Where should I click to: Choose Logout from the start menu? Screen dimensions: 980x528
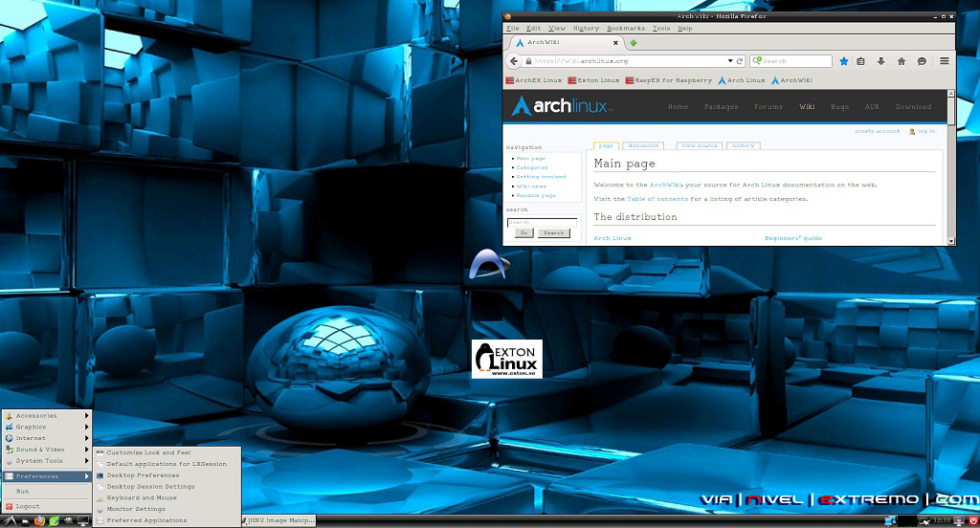[47, 506]
